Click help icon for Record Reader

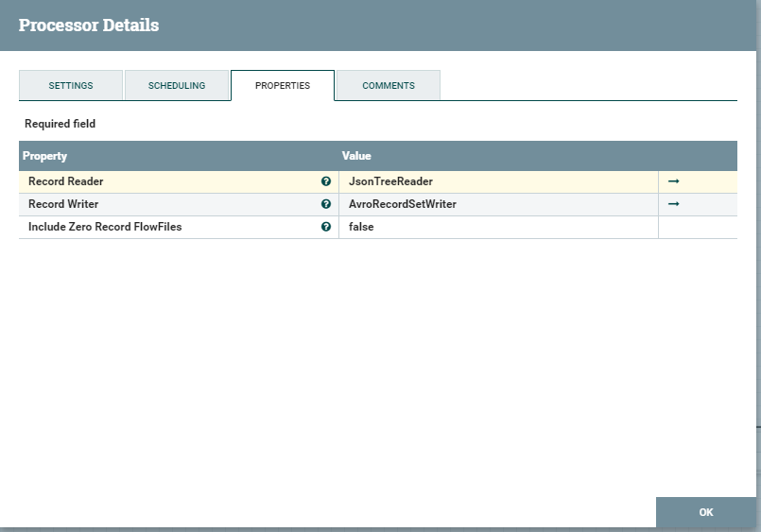pos(326,181)
